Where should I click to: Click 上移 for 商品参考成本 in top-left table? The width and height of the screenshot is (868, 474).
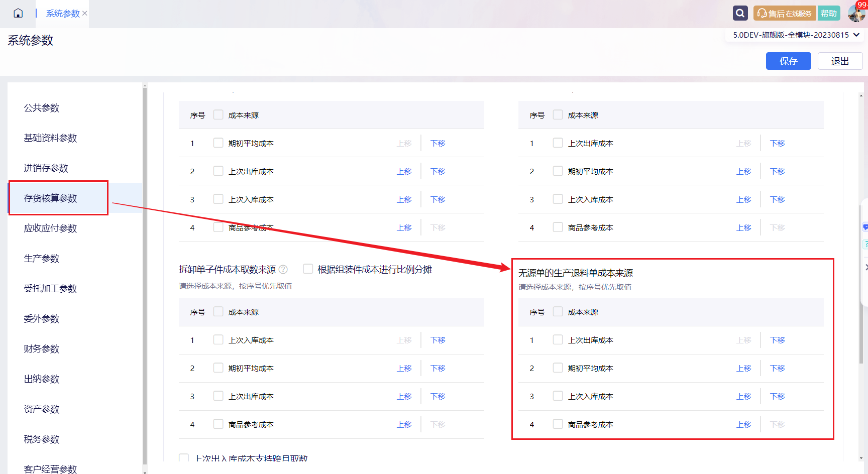tap(404, 227)
